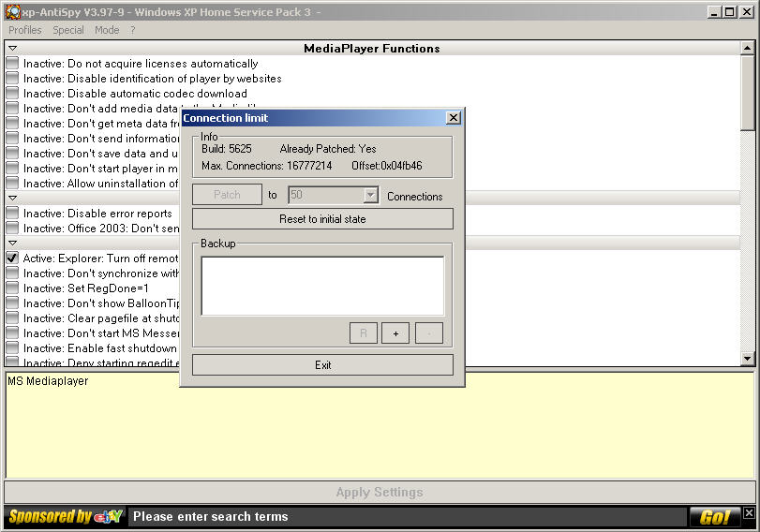Close the sponsored search bar
The height and width of the screenshot is (532, 760).
(749, 513)
